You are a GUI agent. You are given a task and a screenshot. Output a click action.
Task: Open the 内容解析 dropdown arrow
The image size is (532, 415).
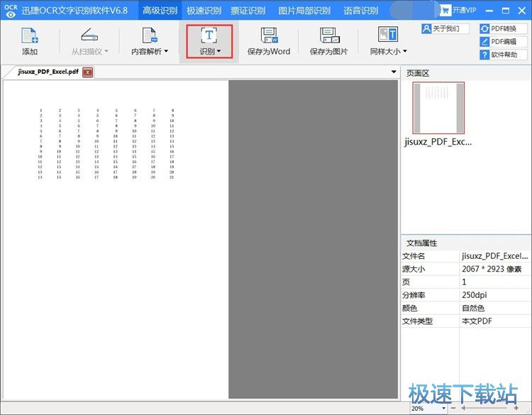[166, 51]
